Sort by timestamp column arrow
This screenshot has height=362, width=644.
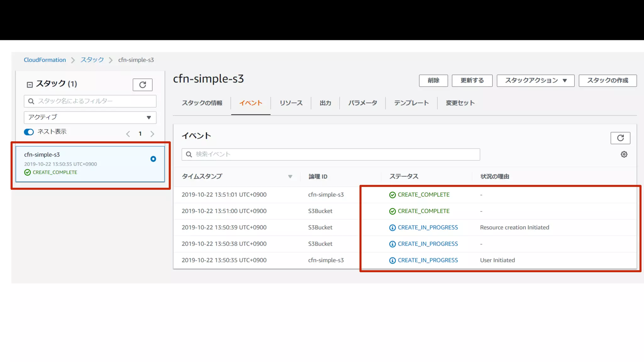tap(290, 177)
